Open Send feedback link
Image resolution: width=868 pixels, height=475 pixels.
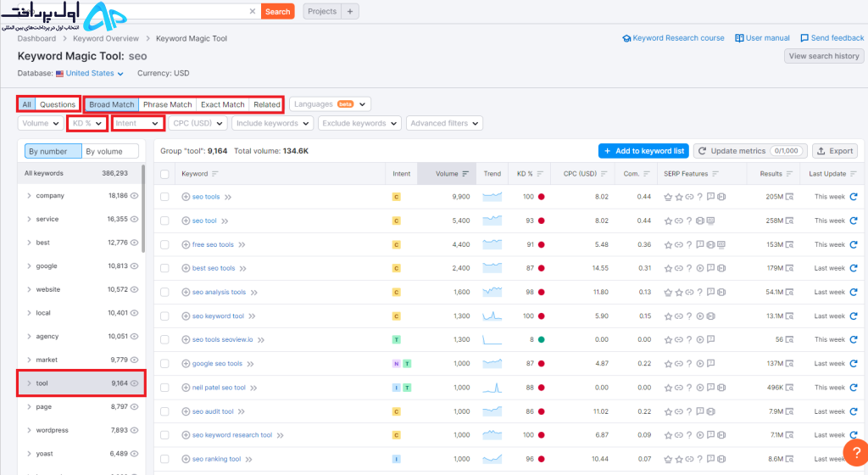click(x=832, y=38)
